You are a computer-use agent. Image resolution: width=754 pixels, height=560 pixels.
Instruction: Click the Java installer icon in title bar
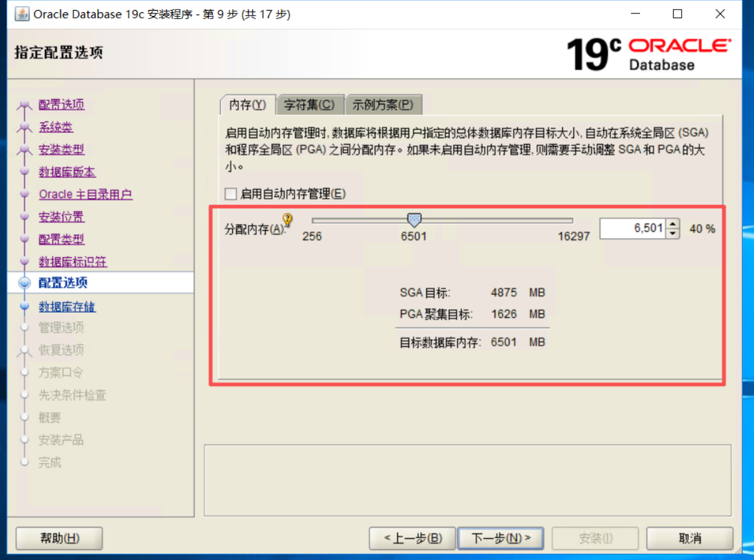pyautogui.click(x=22, y=14)
